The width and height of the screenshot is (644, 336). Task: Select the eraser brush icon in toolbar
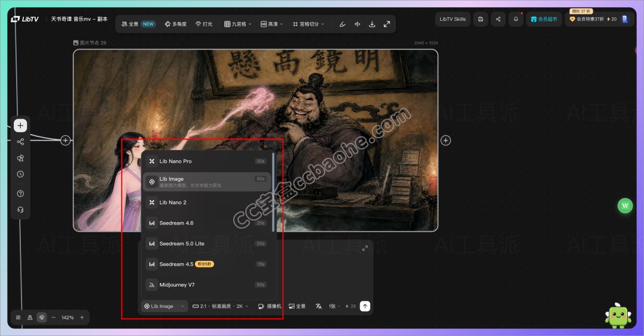(x=342, y=24)
